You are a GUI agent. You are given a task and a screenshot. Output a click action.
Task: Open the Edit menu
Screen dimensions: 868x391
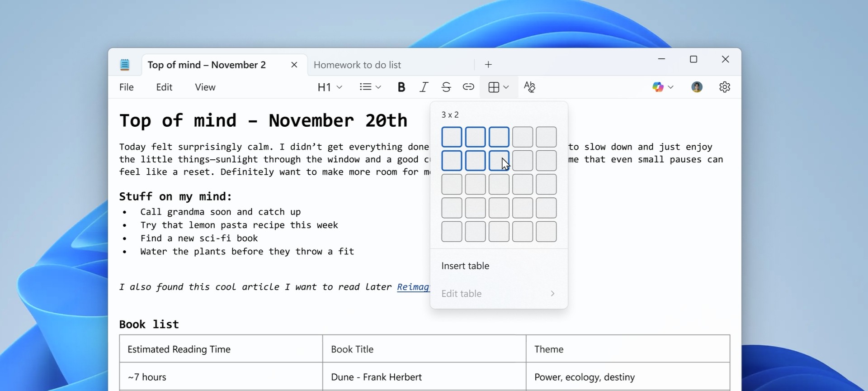164,87
